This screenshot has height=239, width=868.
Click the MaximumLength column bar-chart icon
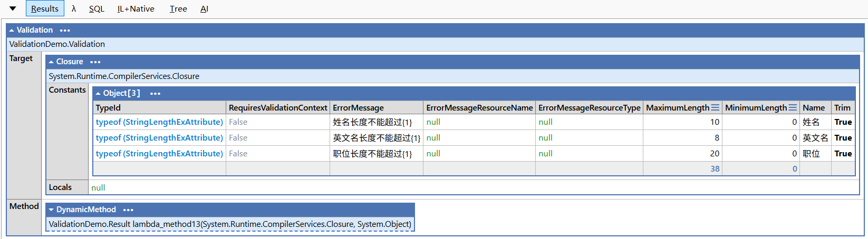(x=715, y=107)
